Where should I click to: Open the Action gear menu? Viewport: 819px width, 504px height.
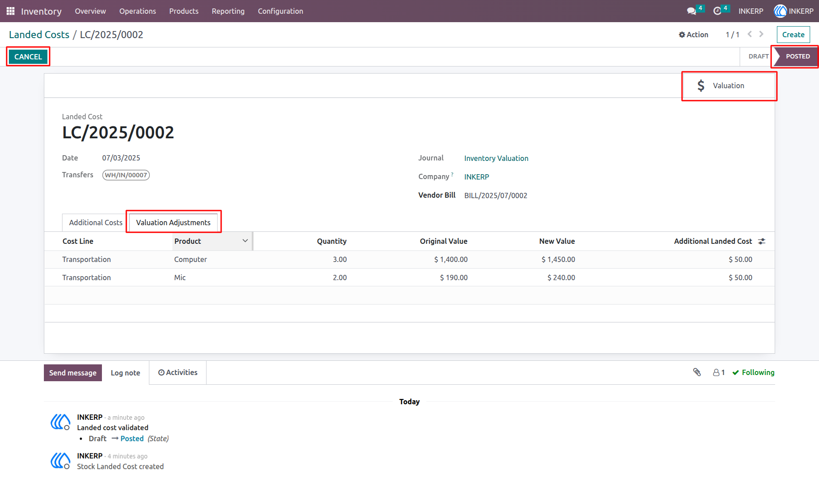coord(694,35)
